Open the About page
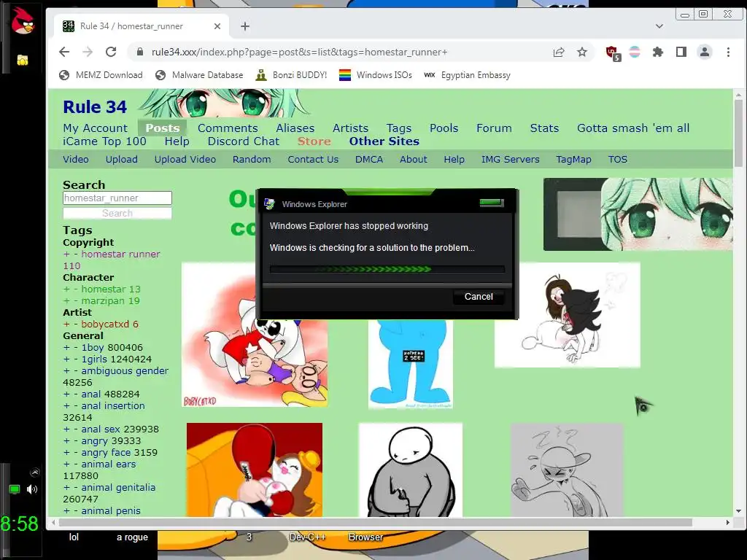This screenshot has width=747, height=560. click(x=414, y=160)
